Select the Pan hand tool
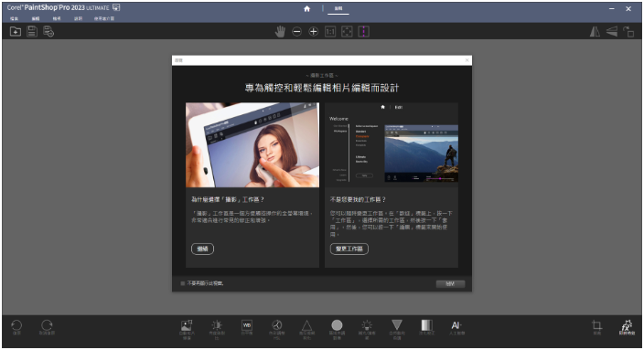644x350 pixels. [280, 32]
